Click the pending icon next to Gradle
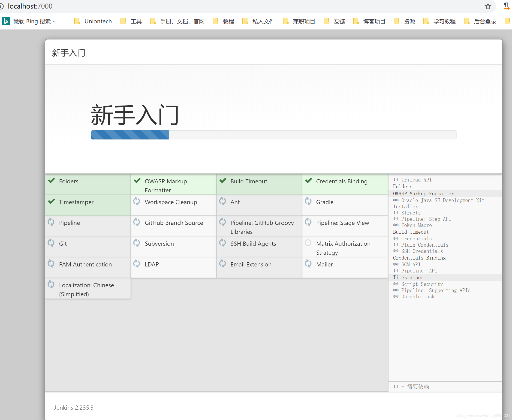 click(x=308, y=201)
